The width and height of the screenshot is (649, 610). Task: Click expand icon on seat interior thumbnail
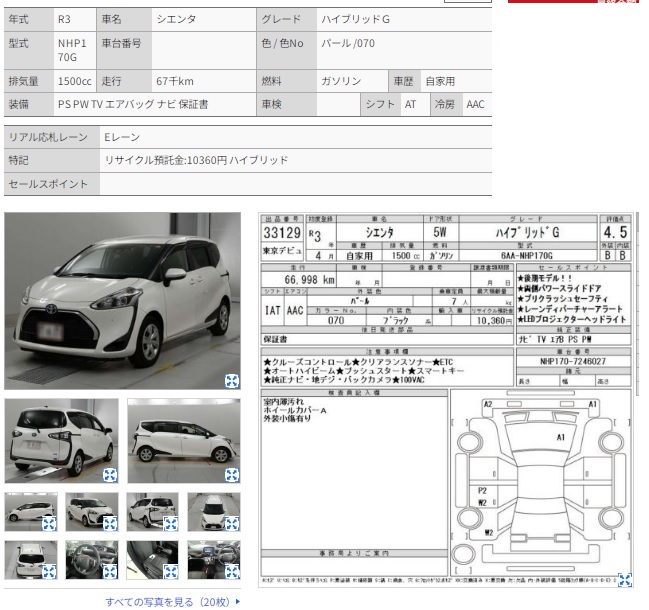[171, 572]
